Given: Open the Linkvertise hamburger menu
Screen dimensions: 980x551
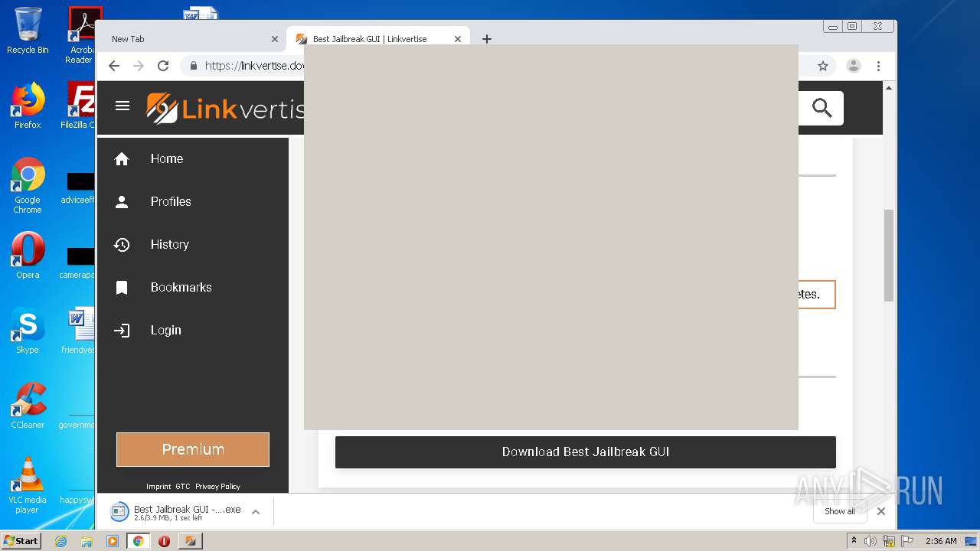Looking at the screenshot, I should pos(122,106).
